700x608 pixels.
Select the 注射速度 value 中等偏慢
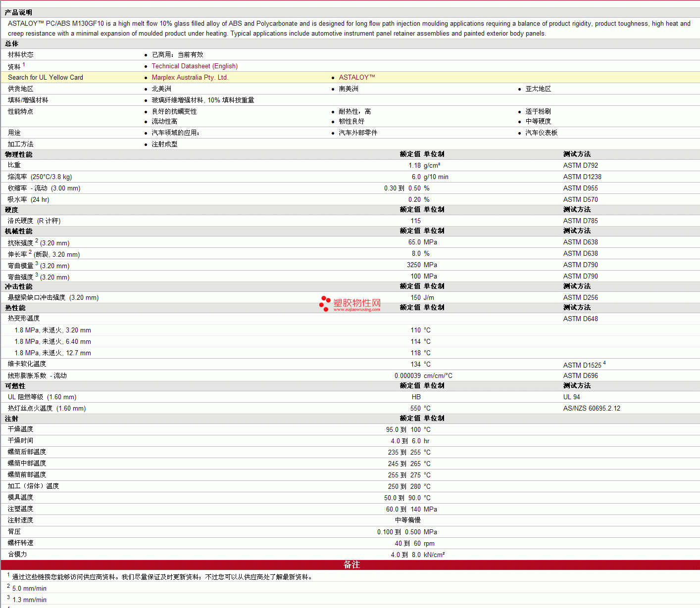(x=408, y=520)
